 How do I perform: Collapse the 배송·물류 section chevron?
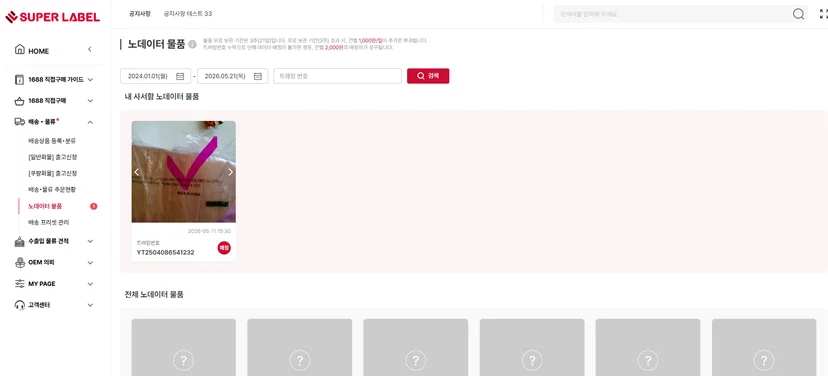click(x=90, y=122)
